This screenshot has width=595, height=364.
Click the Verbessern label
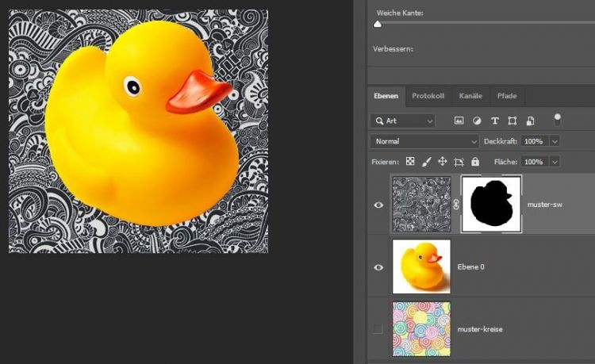coord(393,49)
